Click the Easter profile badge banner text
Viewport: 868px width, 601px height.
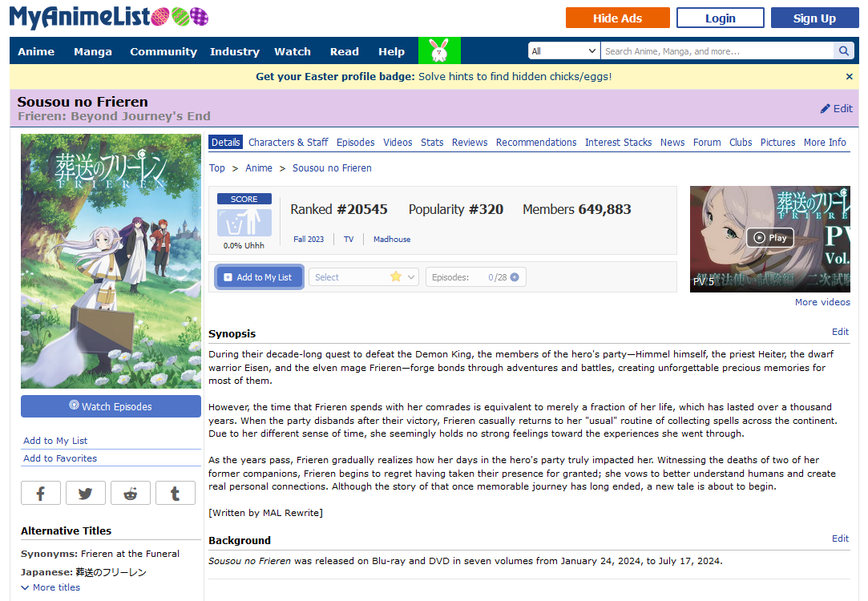tap(434, 76)
